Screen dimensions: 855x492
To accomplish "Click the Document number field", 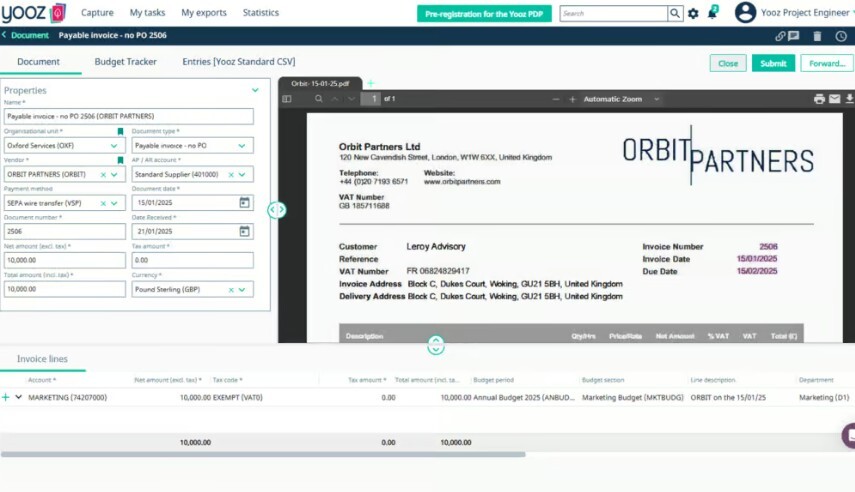I will (64, 231).
